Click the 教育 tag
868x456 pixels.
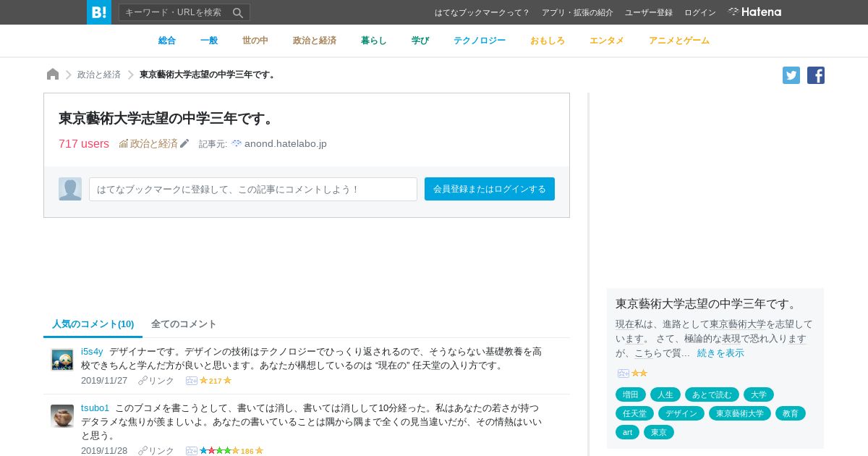click(x=791, y=413)
